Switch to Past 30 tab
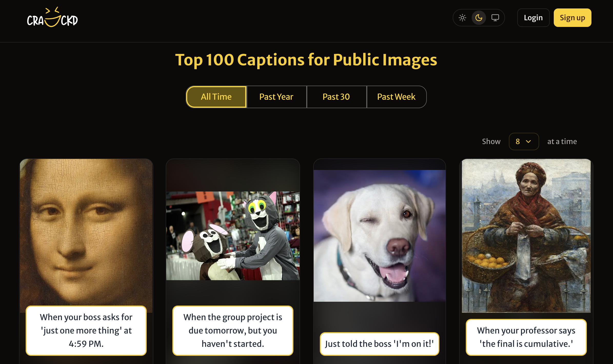Screen dimensions: 613x364 (x=336, y=97)
